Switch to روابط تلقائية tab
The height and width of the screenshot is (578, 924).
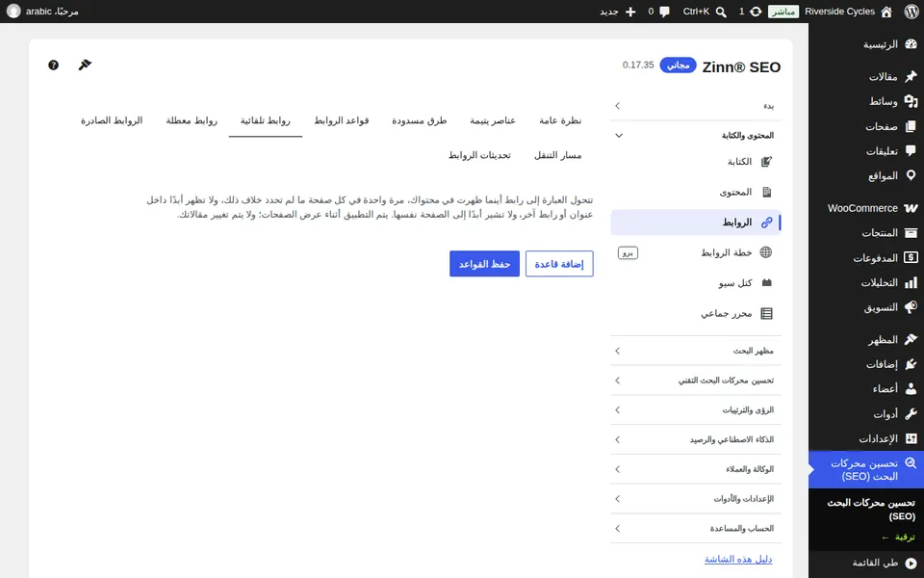click(x=266, y=120)
